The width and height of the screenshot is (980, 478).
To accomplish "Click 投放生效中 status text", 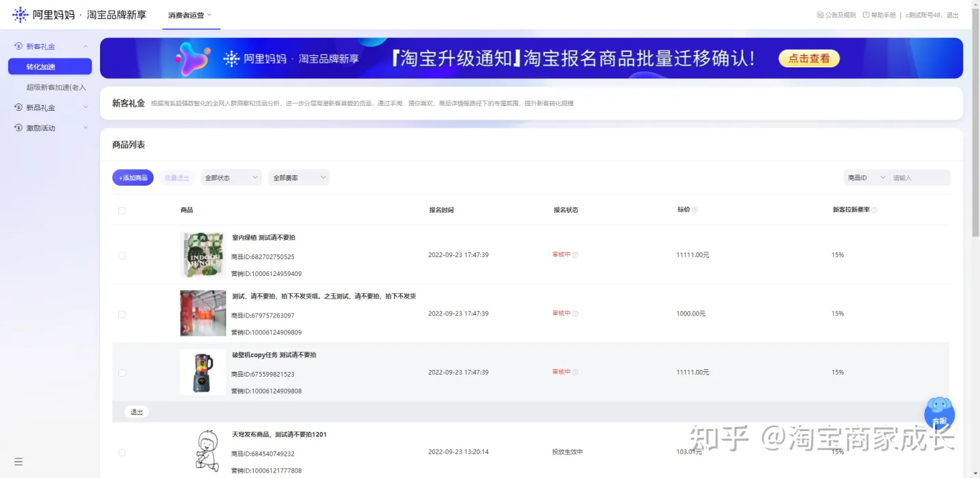I will 568,451.
